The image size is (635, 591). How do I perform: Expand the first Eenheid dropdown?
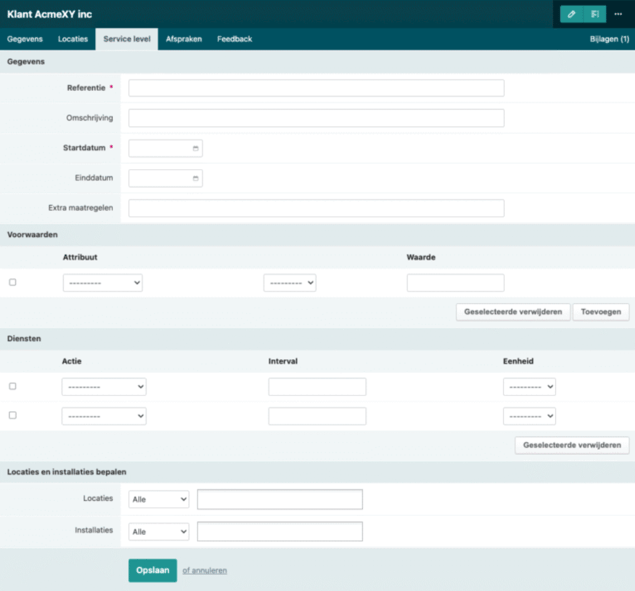(x=529, y=387)
